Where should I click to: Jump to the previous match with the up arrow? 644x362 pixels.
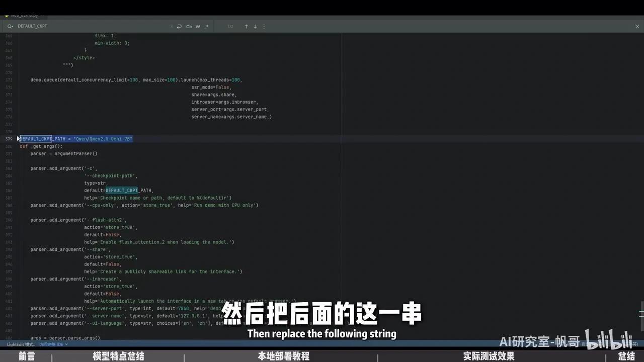pos(246,26)
